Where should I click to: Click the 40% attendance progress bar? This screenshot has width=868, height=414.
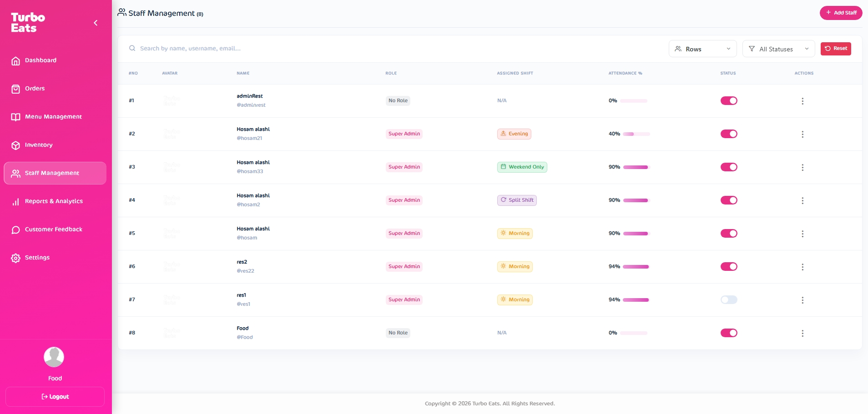point(636,134)
